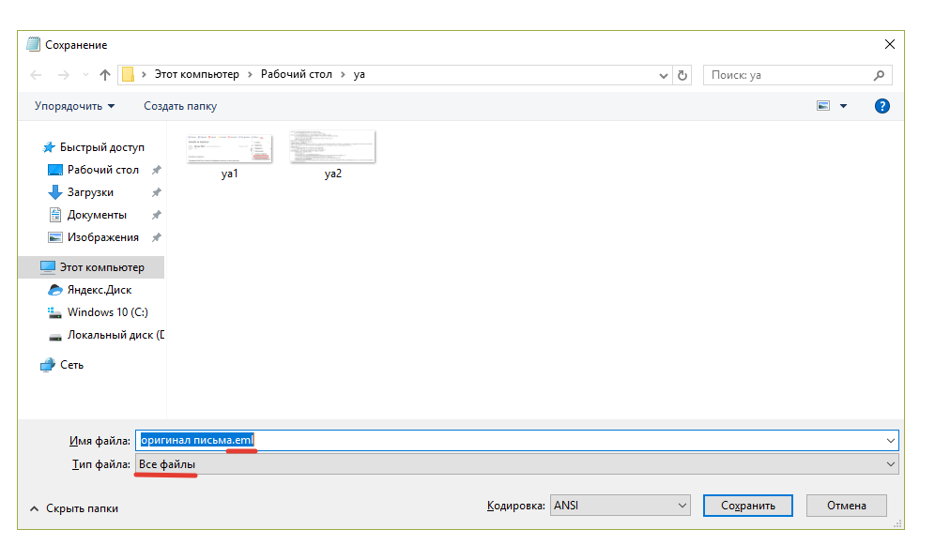This screenshot has width=935, height=560.
Task: Click the back navigation arrow
Action: click(36, 75)
